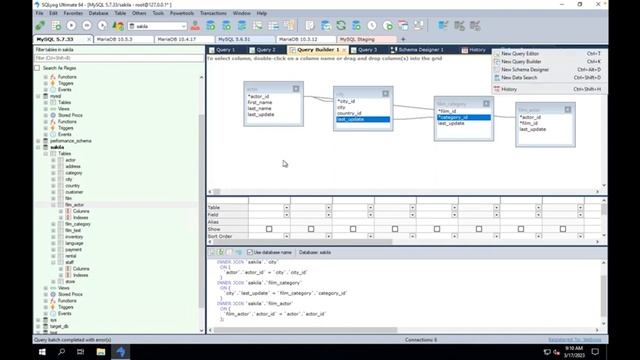Click the Filter tables input field
Viewport: 640px width, 360px height.
click(119, 58)
